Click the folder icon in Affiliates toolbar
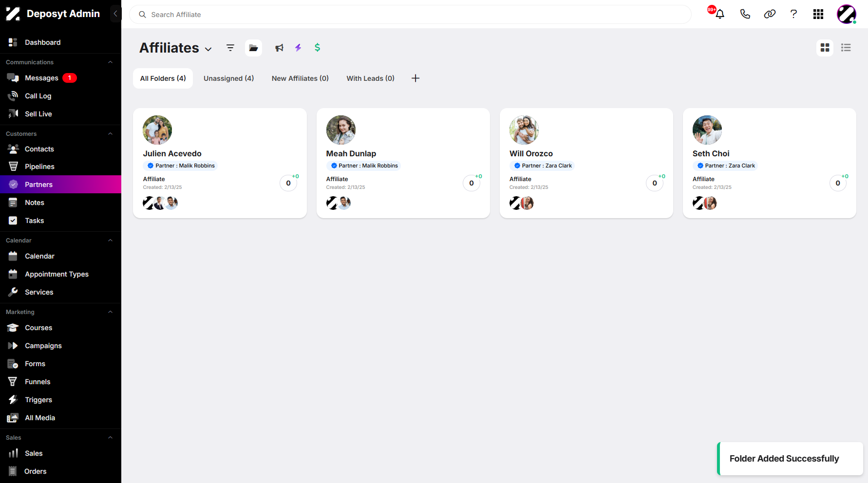This screenshot has width=868, height=483. pos(253,48)
